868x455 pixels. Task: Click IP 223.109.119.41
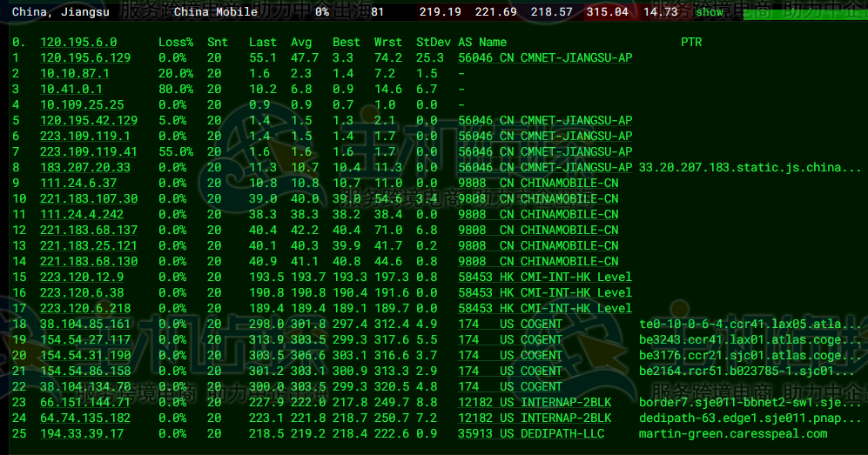[89, 151]
